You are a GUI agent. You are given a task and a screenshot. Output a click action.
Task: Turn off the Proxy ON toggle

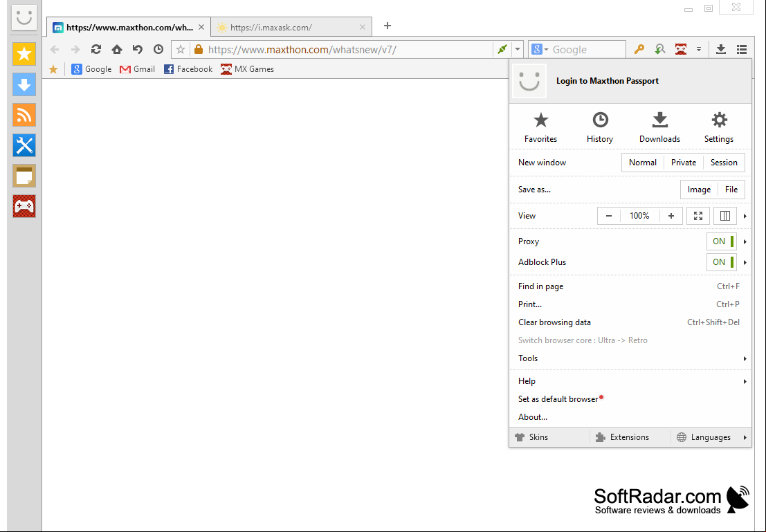pos(722,241)
